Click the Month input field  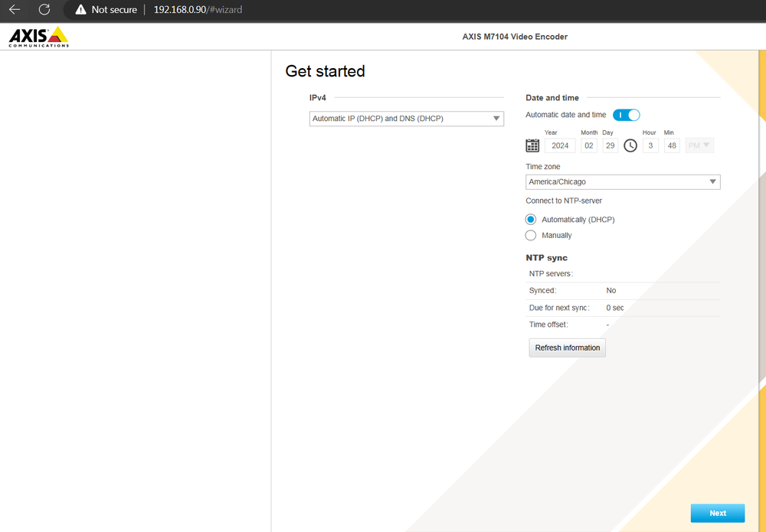coord(589,145)
